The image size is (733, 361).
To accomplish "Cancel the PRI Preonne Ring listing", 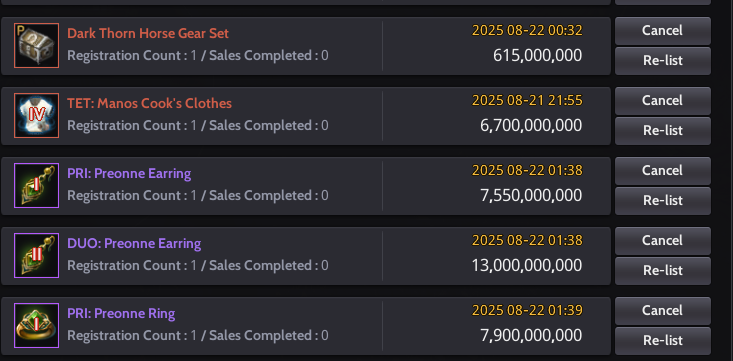I will click(662, 311).
